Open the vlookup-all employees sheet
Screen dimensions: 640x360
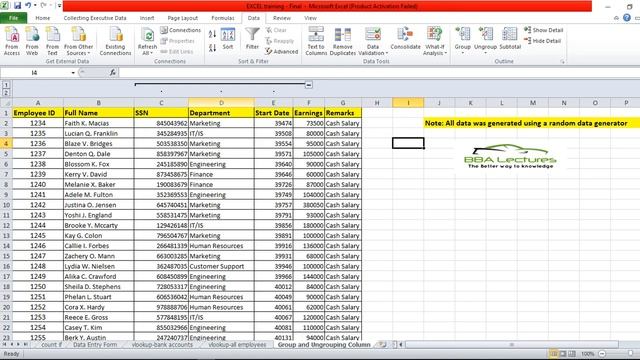tap(237, 344)
